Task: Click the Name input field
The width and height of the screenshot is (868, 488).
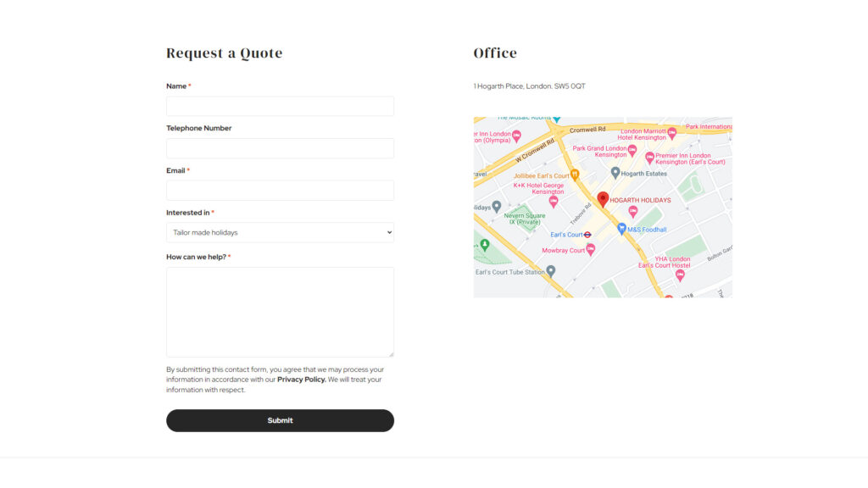Action: [280, 106]
